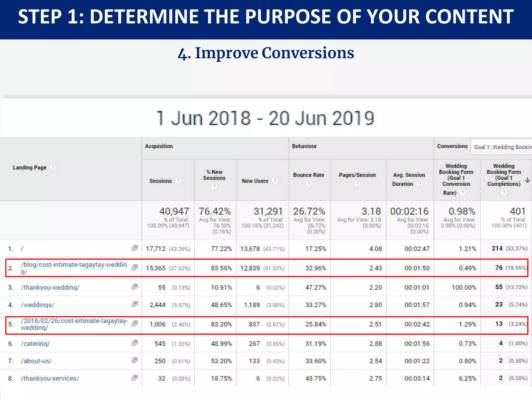Click external link icon for /weddings/ row
Image resolution: width=532 pixels, height=399 pixels.
[x=135, y=304]
